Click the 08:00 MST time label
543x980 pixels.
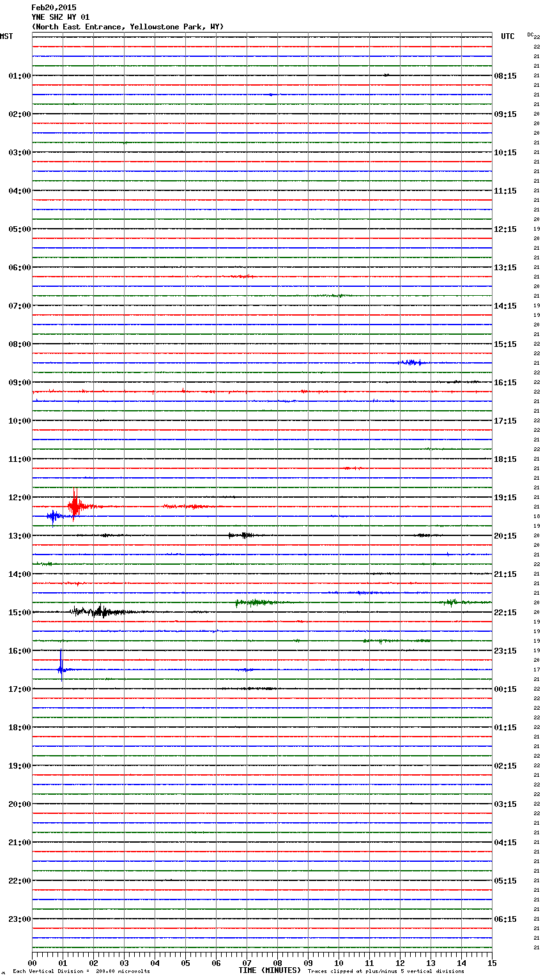pos(20,344)
